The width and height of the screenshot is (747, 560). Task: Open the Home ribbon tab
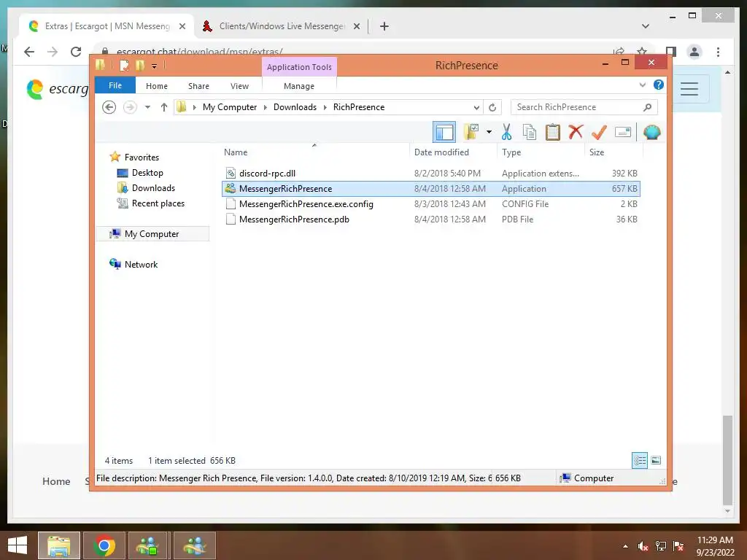157,86
